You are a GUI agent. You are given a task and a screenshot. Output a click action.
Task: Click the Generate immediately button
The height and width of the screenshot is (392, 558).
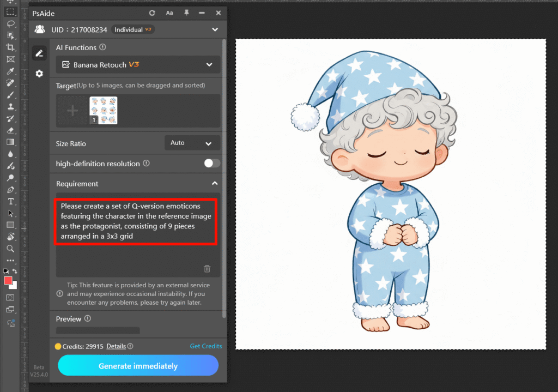[x=138, y=366]
